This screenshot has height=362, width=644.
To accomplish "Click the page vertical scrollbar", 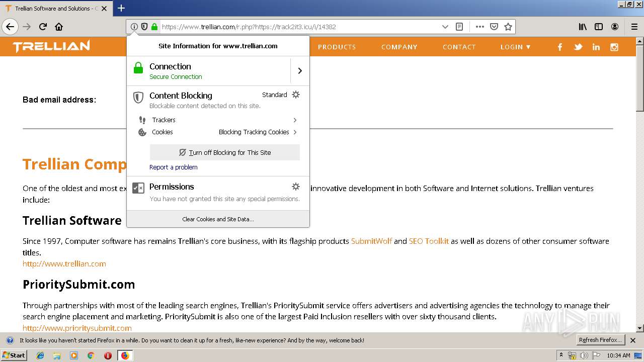I will (x=640, y=184).
